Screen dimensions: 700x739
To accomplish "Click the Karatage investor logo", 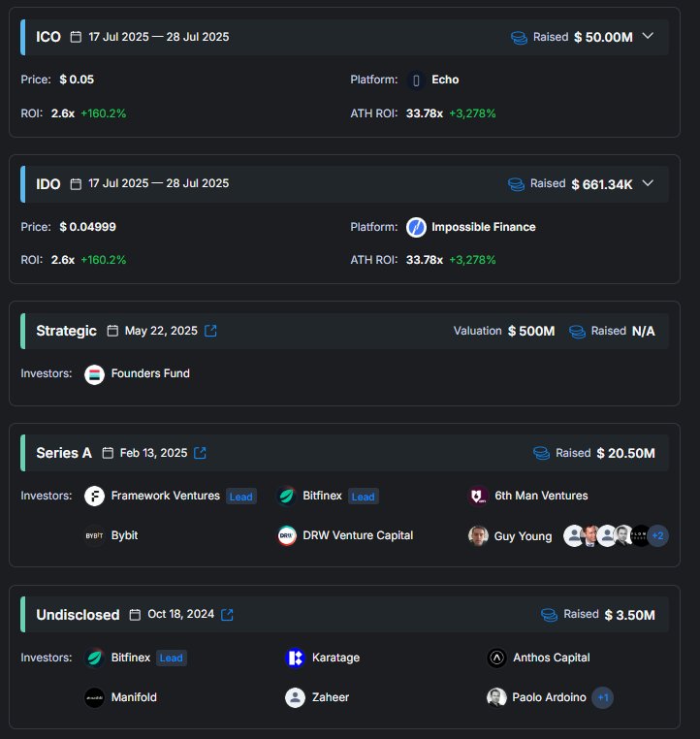I will point(295,658).
